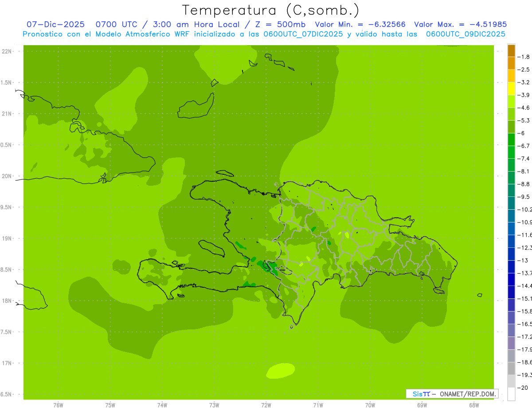
Task: Click the '76W' longitude label
Action: click(x=58, y=405)
